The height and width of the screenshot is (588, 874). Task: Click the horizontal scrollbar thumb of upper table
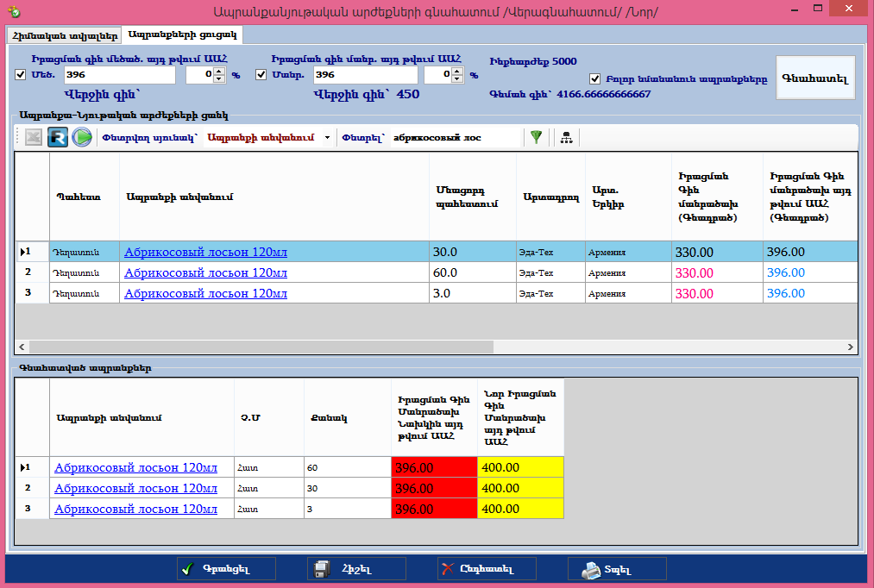[x=261, y=347]
